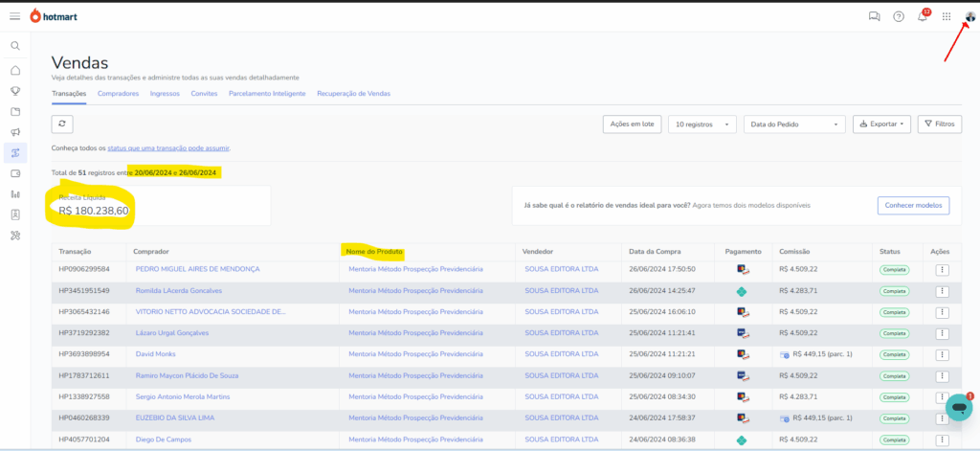
Task: Open actions menu for transaction HP1783712611
Action: click(x=943, y=376)
